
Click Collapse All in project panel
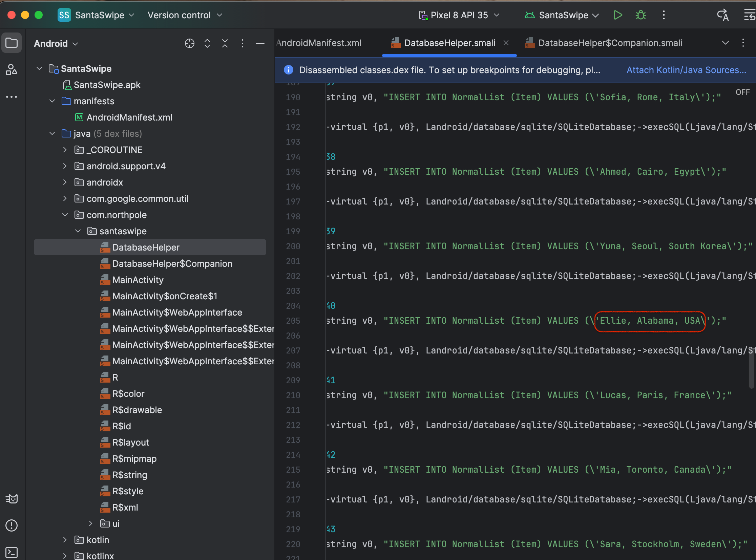tap(225, 43)
